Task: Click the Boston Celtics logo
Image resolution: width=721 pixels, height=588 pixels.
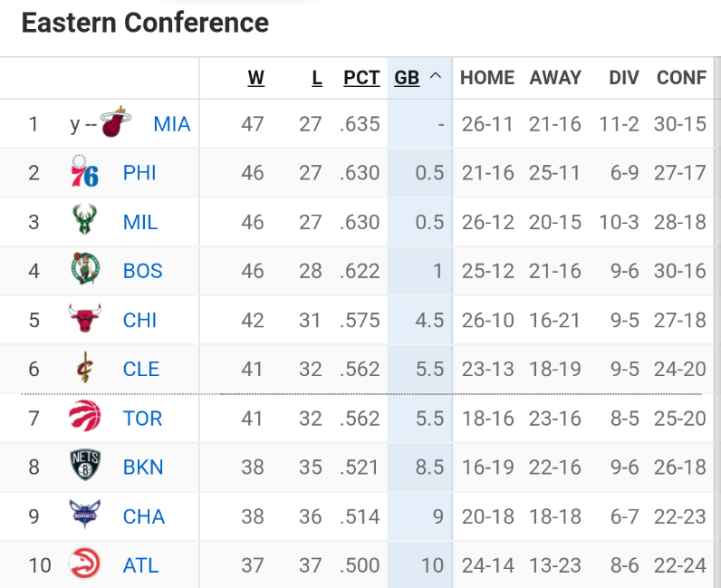Action: point(84,270)
